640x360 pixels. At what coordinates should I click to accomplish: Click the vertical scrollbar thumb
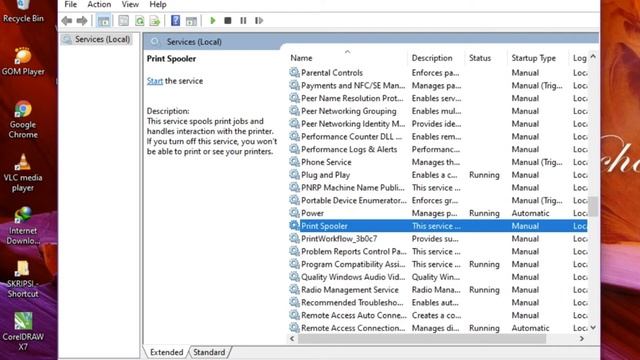tap(593, 206)
